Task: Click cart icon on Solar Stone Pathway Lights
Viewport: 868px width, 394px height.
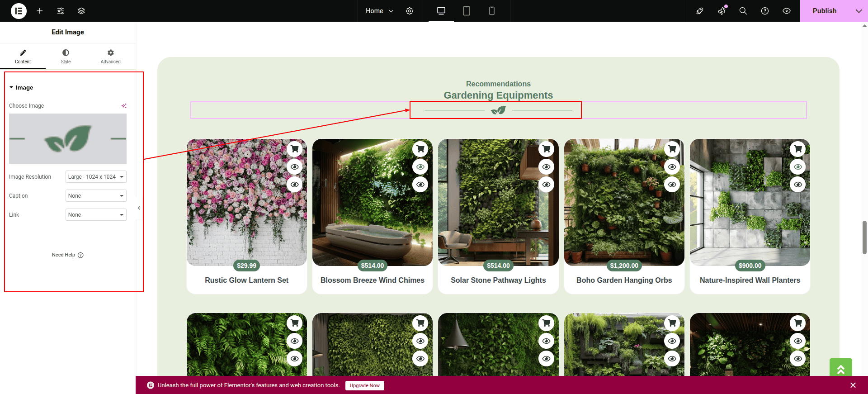Action: click(x=547, y=149)
